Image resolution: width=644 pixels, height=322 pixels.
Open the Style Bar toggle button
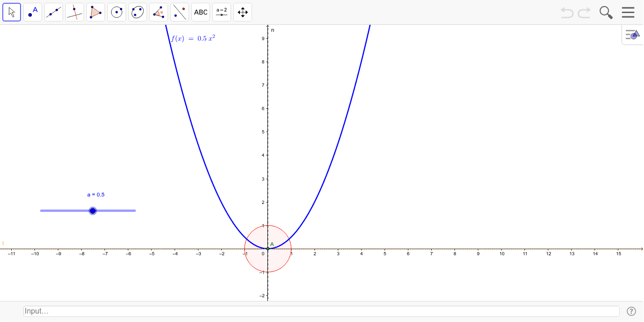633,35
